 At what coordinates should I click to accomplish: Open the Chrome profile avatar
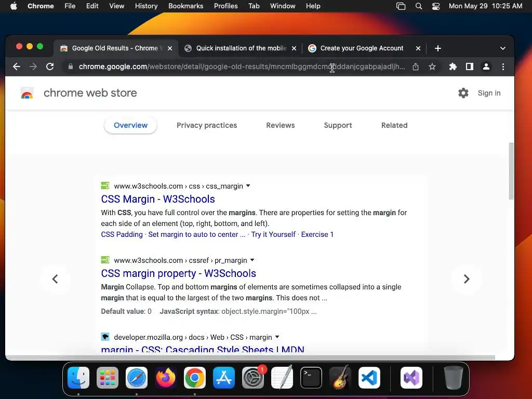(x=486, y=67)
